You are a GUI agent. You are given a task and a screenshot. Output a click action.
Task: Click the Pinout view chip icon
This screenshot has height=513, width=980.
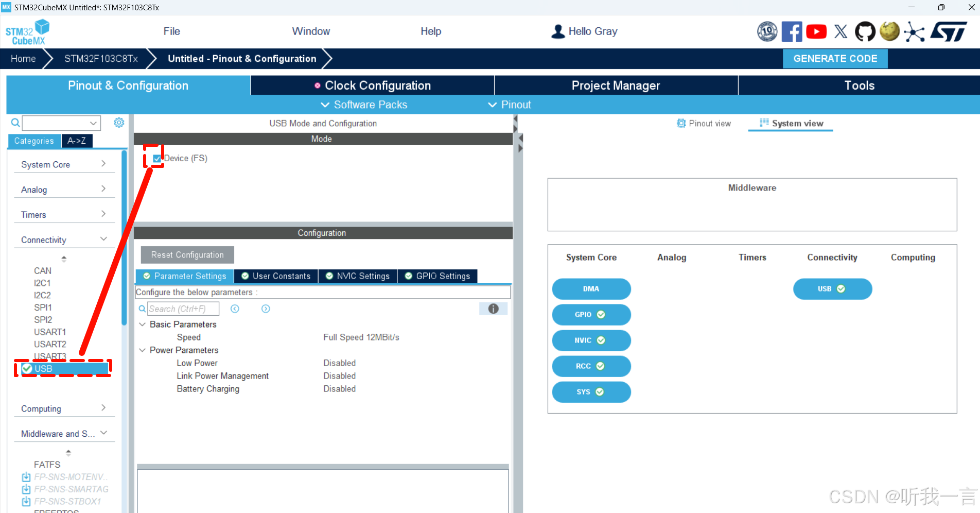coord(681,123)
